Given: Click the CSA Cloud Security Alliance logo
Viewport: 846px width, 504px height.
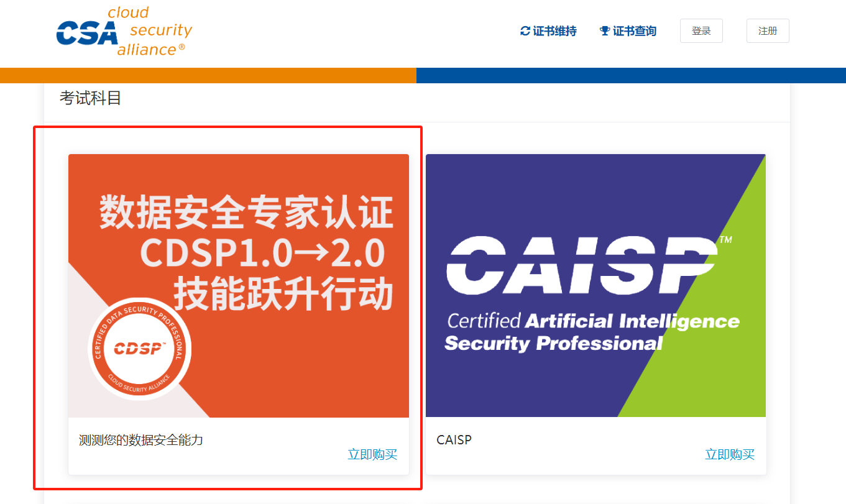Looking at the screenshot, I should [x=124, y=31].
